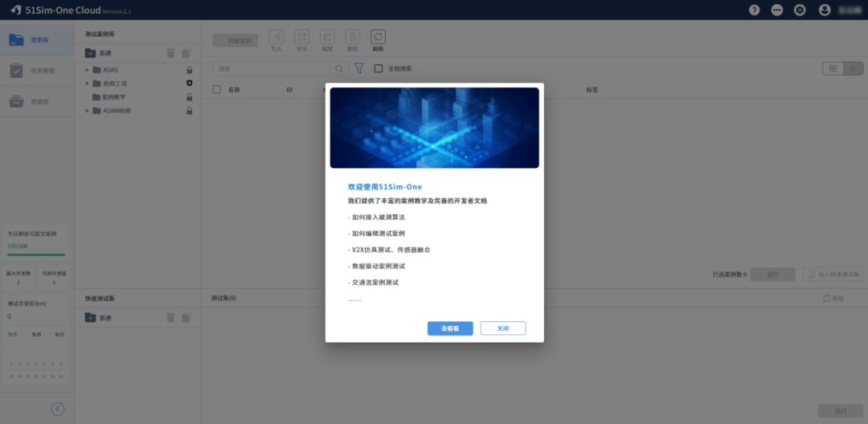Open the 资源库 sidebar section
The height and width of the screenshot is (424, 868).
tap(37, 102)
